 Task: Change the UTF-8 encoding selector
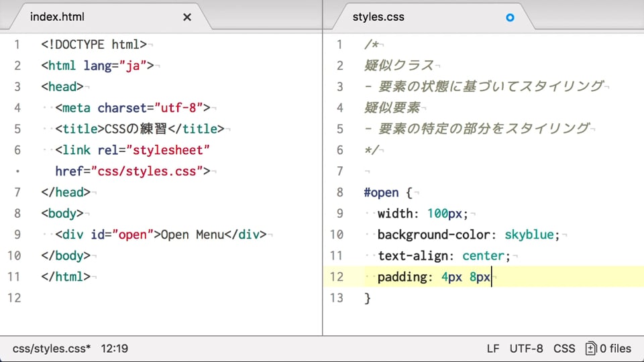click(x=526, y=349)
